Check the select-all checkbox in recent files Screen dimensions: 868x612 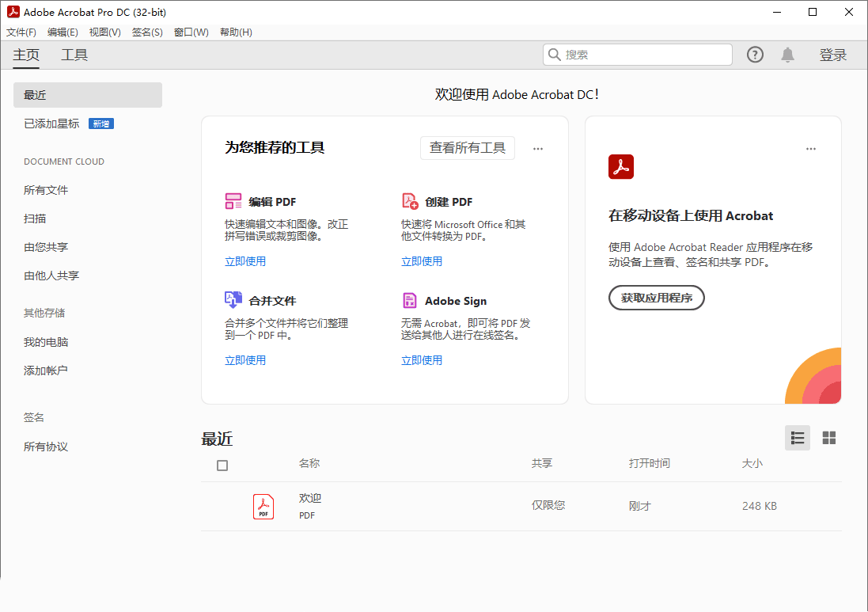click(222, 465)
